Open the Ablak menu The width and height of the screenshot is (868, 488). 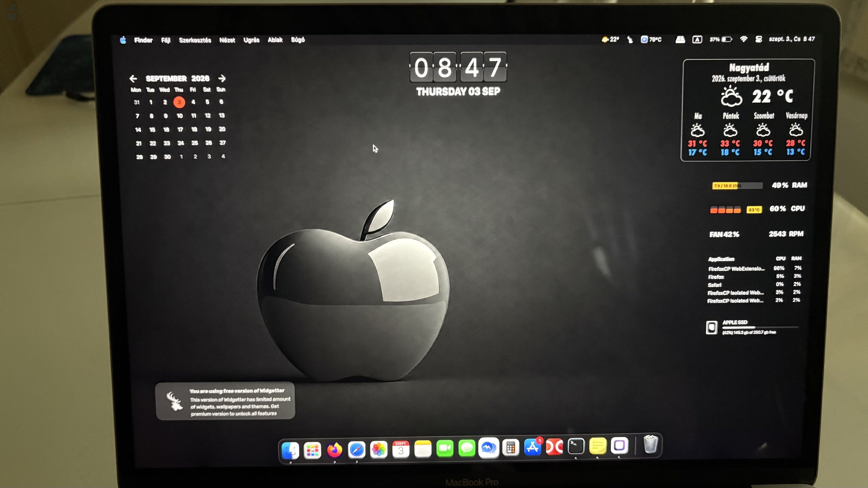pyautogui.click(x=275, y=40)
